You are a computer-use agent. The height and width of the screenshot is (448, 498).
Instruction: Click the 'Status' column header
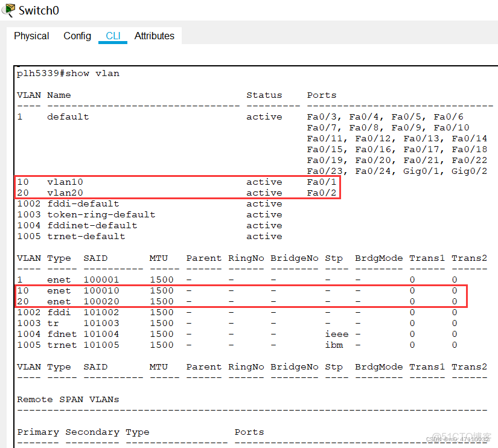click(264, 95)
